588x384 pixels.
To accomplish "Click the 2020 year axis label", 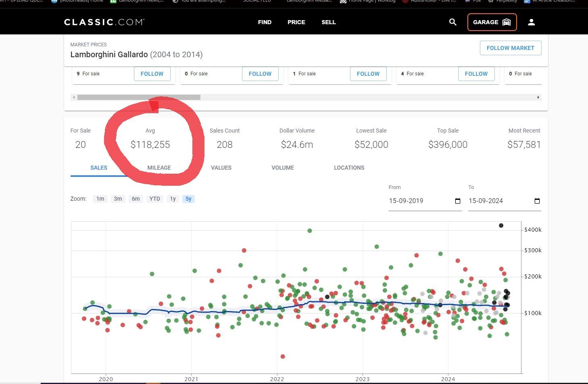I will [x=106, y=379].
